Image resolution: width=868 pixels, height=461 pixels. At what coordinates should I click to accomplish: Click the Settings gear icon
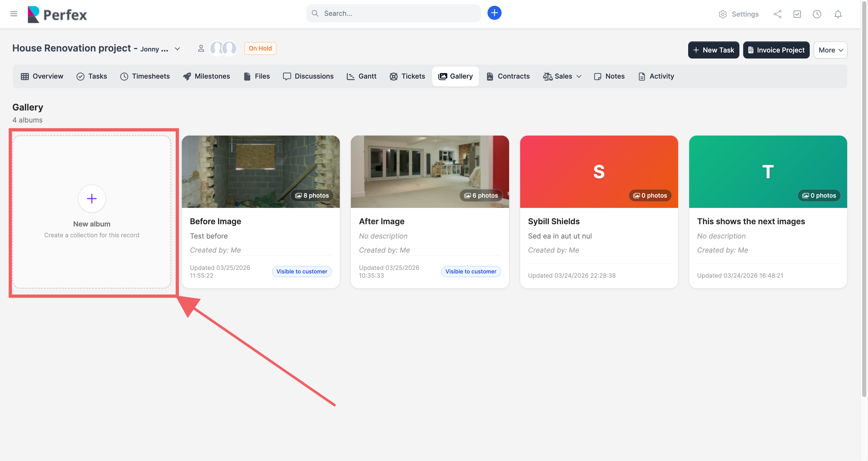click(x=722, y=14)
